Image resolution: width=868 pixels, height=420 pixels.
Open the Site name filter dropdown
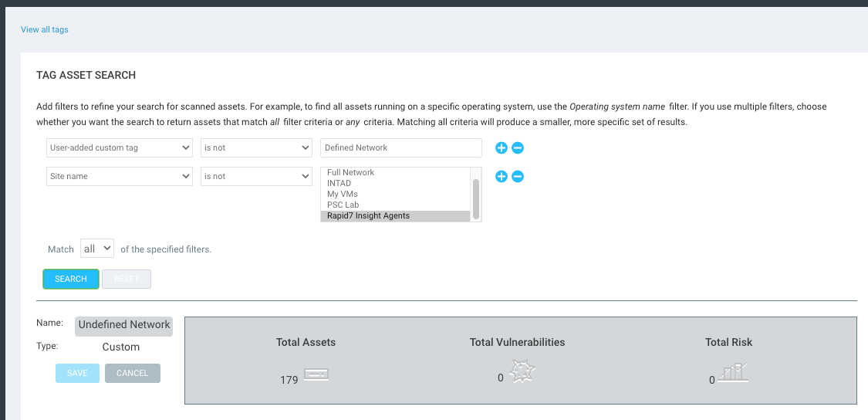click(x=119, y=177)
